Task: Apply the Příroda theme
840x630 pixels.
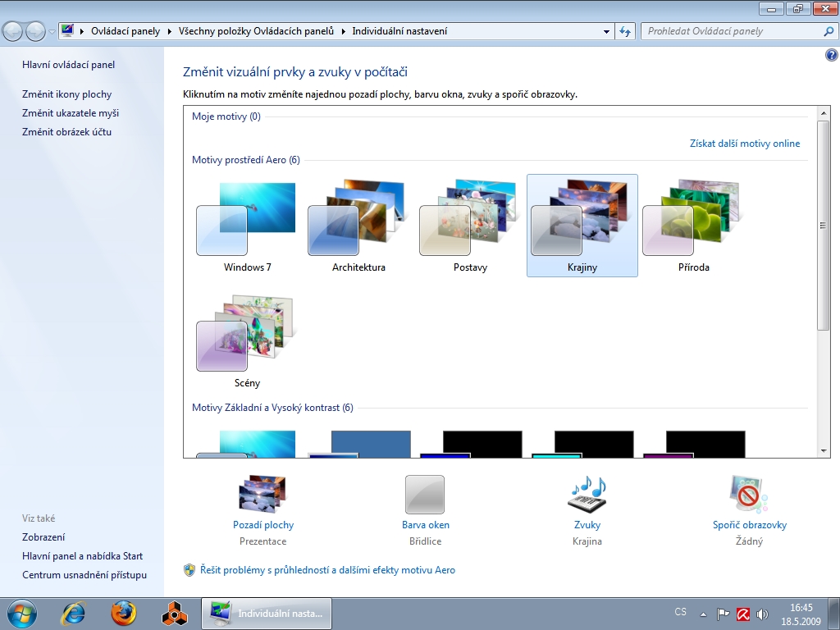Action: (x=694, y=226)
